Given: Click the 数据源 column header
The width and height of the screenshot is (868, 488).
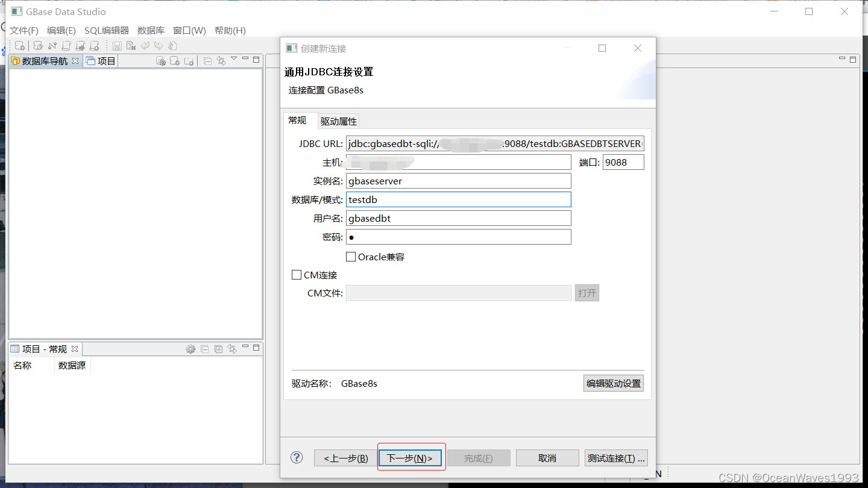Looking at the screenshot, I should click(72, 365).
